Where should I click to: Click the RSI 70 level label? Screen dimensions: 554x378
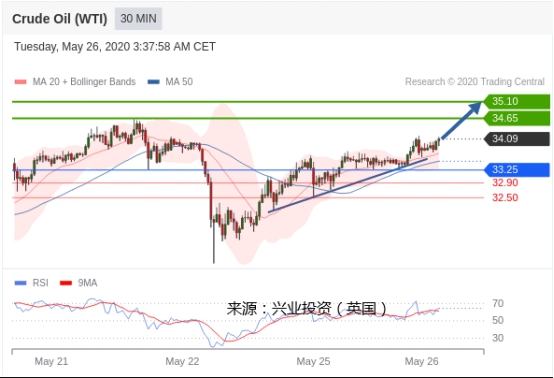pos(498,303)
